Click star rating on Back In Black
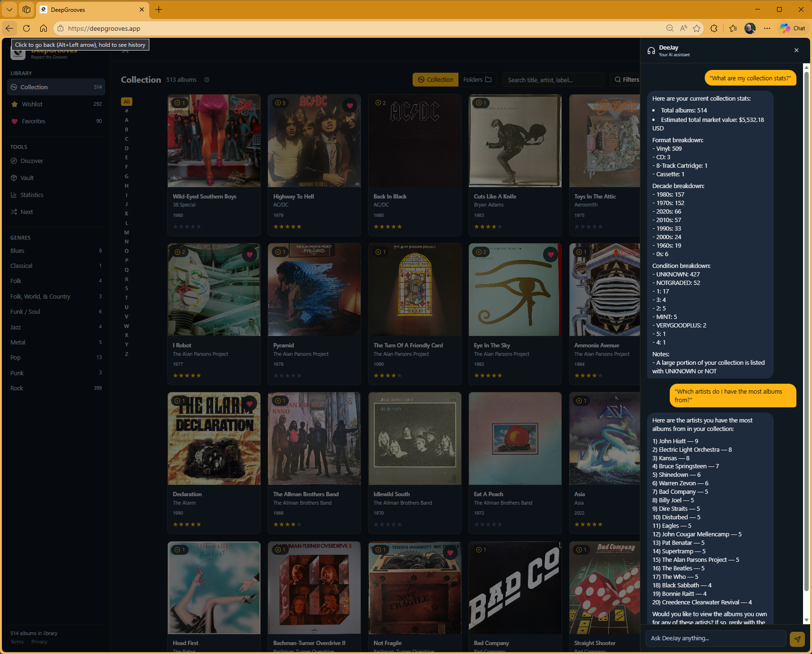The height and width of the screenshot is (654, 812). coord(388,227)
